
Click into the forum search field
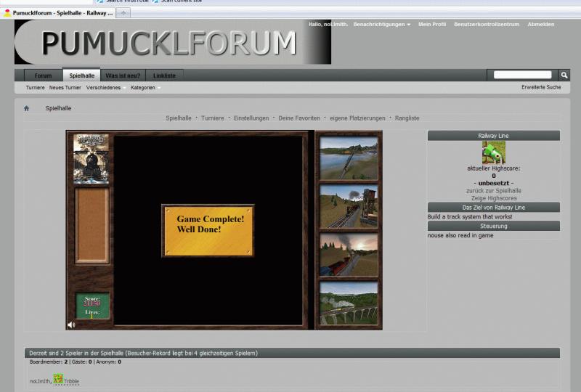tap(522, 75)
